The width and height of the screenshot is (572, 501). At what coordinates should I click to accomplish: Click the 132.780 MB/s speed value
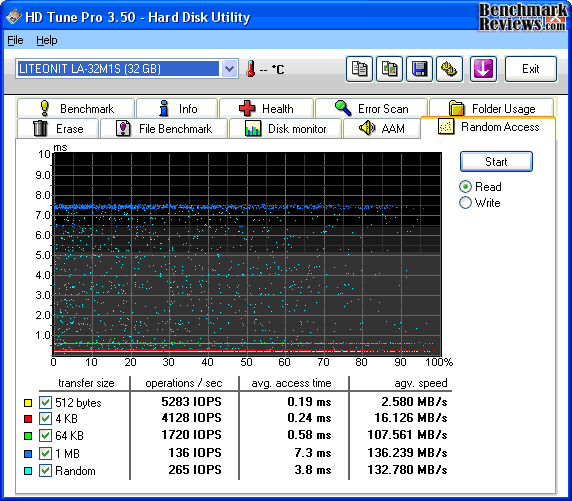(x=407, y=470)
